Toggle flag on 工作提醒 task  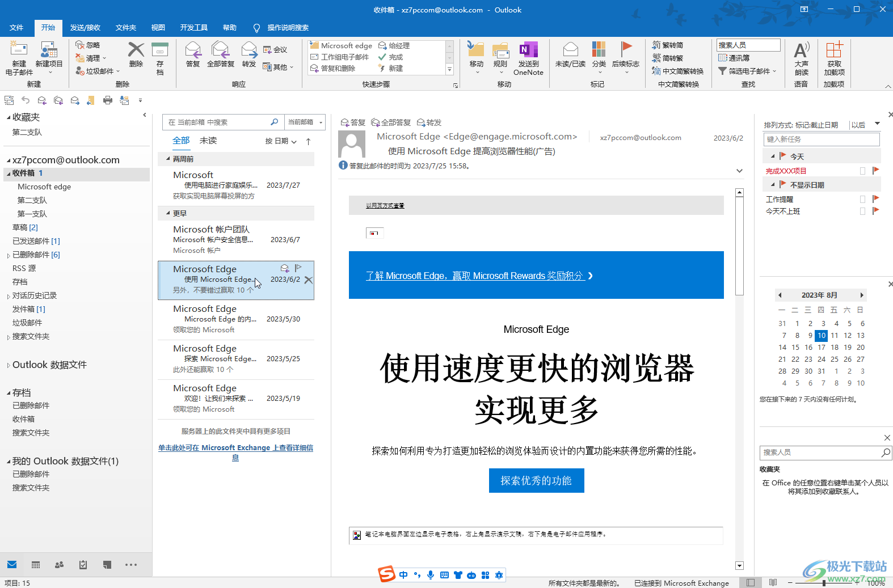(875, 198)
